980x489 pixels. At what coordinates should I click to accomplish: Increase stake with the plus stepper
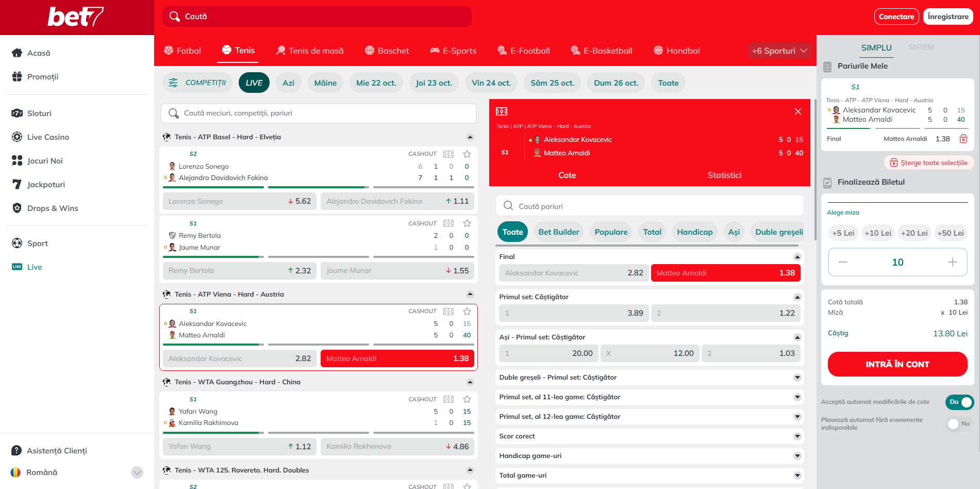952,262
